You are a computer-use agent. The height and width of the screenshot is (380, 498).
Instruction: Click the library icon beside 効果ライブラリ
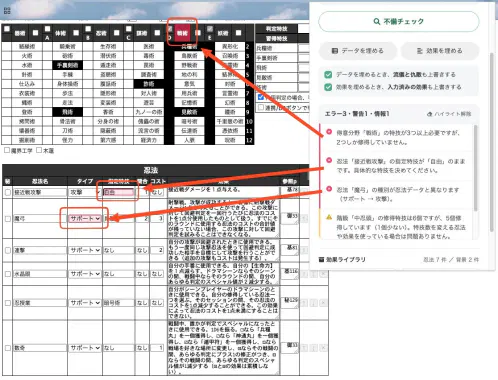tap(321, 259)
